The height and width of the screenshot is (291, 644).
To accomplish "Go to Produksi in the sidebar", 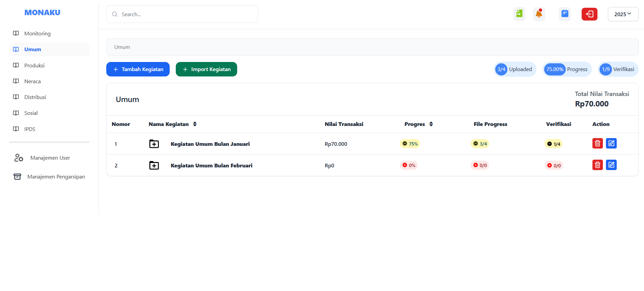I will 49,65.
